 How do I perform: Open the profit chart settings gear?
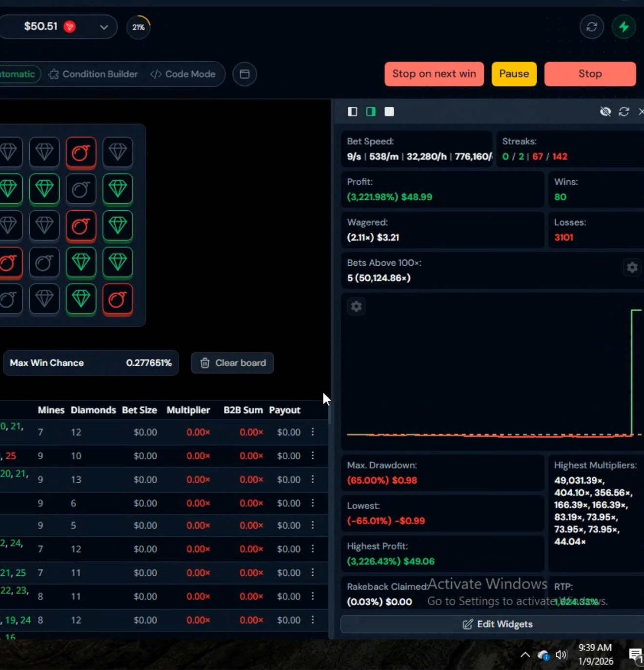pos(356,306)
